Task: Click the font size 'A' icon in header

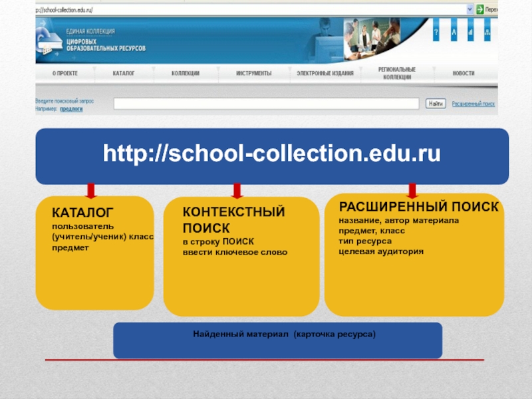Action: pos(454,31)
